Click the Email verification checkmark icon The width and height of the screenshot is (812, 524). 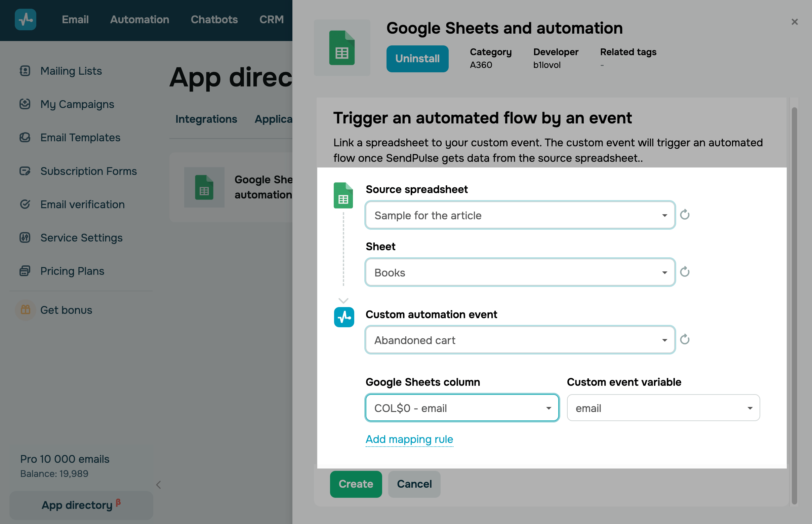(x=25, y=204)
